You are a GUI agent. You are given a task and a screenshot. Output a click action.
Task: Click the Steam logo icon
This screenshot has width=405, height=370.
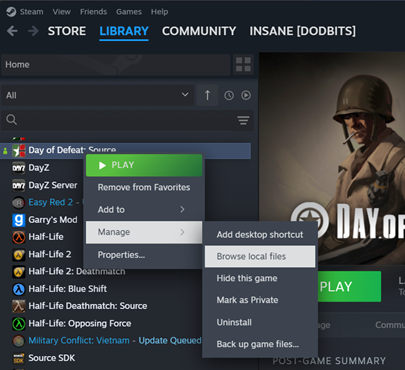click(11, 12)
